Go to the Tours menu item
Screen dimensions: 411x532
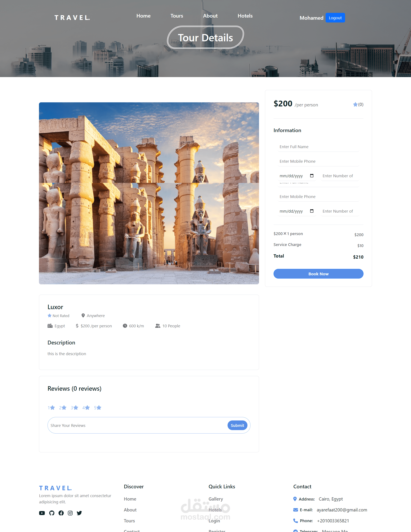pyautogui.click(x=177, y=16)
